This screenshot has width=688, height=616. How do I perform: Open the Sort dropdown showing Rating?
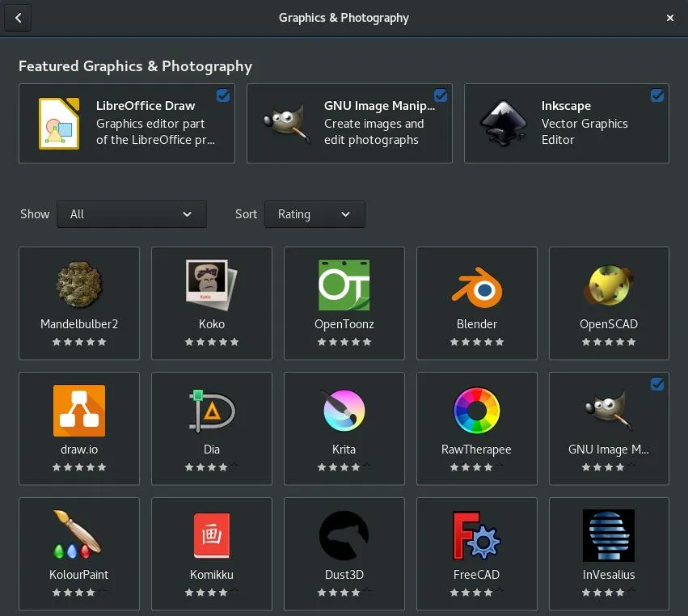pos(314,214)
